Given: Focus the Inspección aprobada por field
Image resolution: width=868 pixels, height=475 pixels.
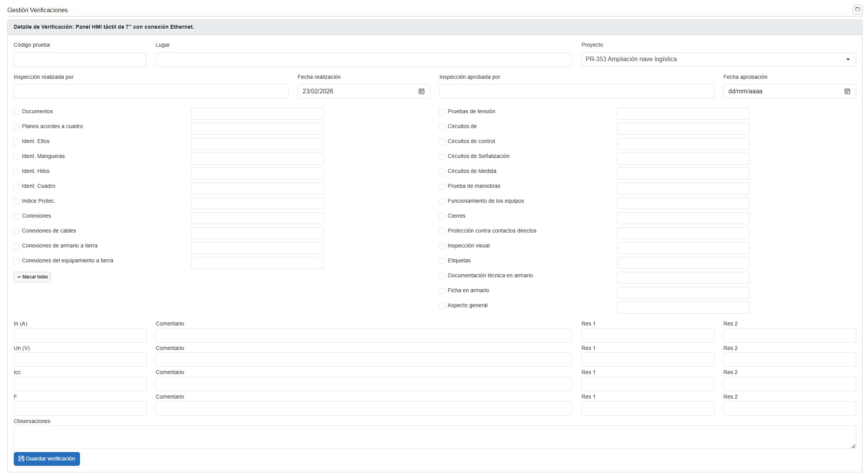Looking at the screenshot, I should [576, 91].
